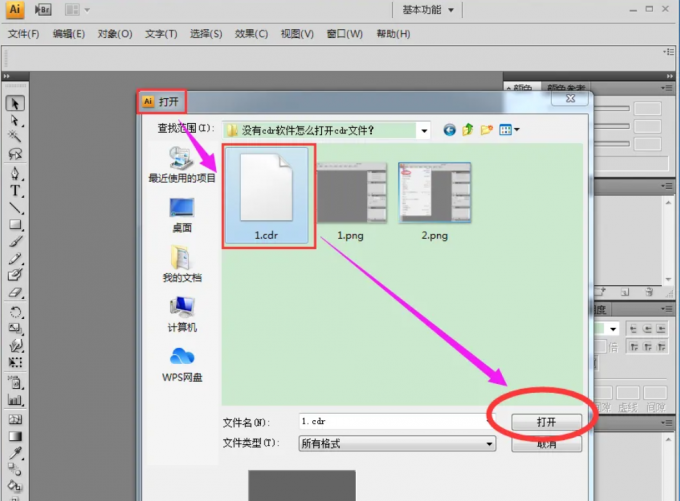Open the 文件(F) menu
Viewport: 680px width, 501px height.
(24, 34)
